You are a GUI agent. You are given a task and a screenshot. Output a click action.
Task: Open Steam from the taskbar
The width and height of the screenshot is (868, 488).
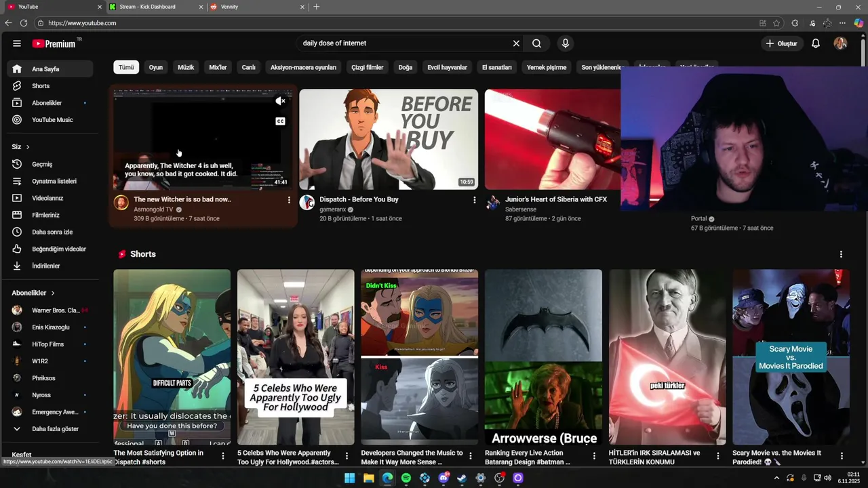click(x=462, y=478)
